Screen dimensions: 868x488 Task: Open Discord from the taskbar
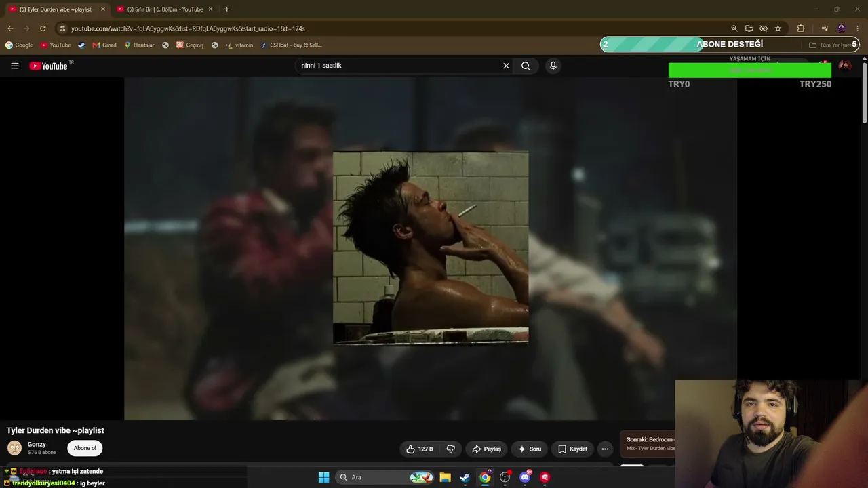click(525, 477)
